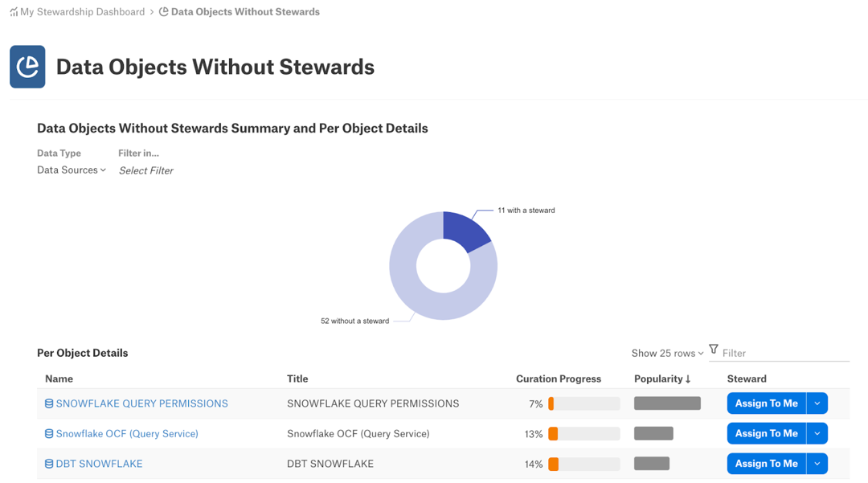The width and height of the screenshot is (868, 483).
Task: Open Snowflake OCF (Query Service) name link
Action: coord(127,434)
